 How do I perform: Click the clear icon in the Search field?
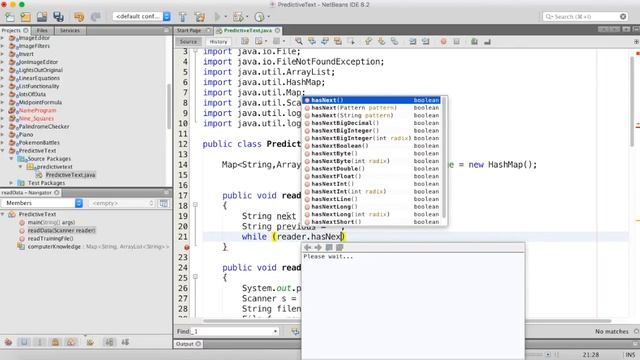(623, 17)
